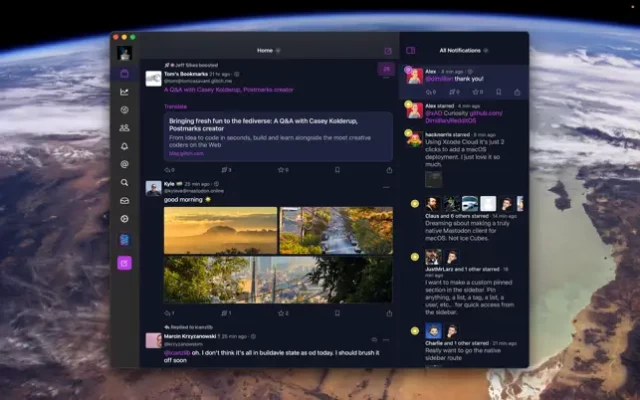640x400 pixels.
Task: Open the Trending section in sidebar
Action: click(x=124, y=91)
